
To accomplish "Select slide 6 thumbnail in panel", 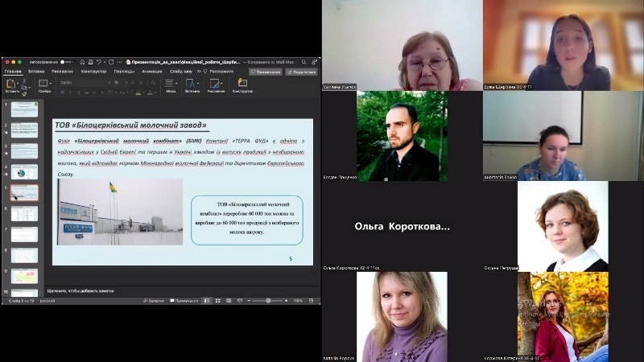I will pyautogui.click(x=24, y=214).
